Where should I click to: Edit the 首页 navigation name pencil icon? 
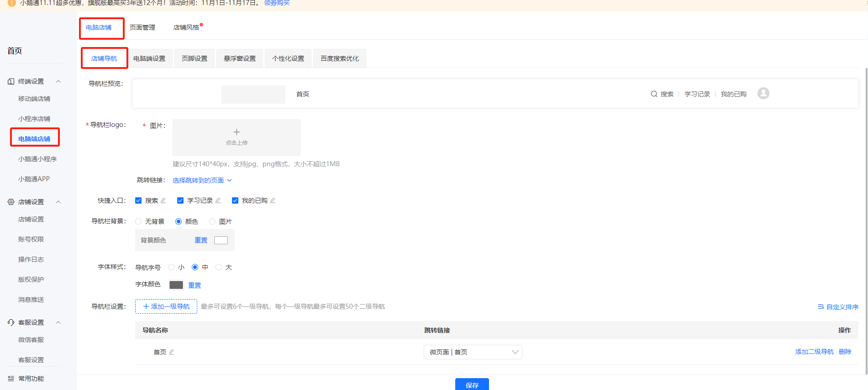pyautogui.click(x=172, y=352)
